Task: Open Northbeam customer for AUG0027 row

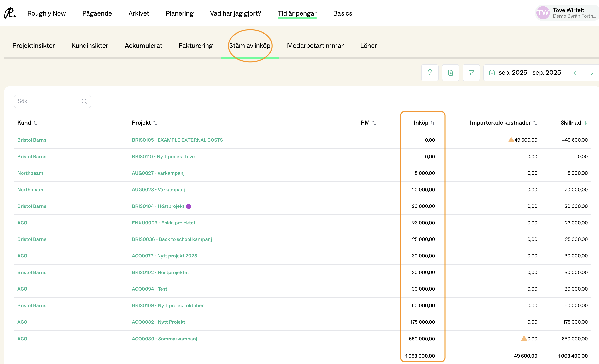Action: [30, 173]
